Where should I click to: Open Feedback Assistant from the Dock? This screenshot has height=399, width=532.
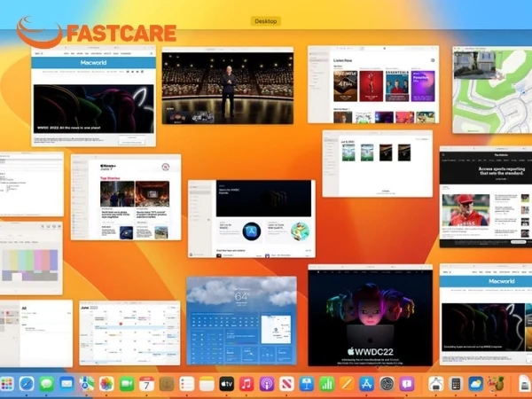407,384
